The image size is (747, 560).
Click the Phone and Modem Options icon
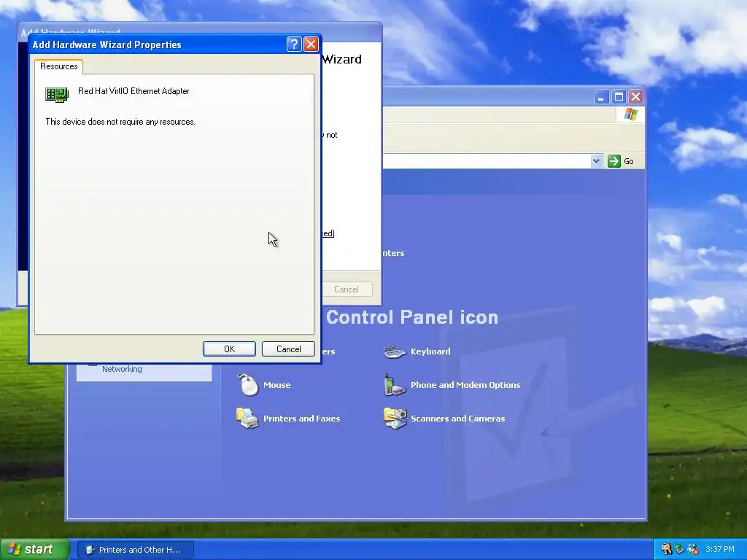point(395,385)
